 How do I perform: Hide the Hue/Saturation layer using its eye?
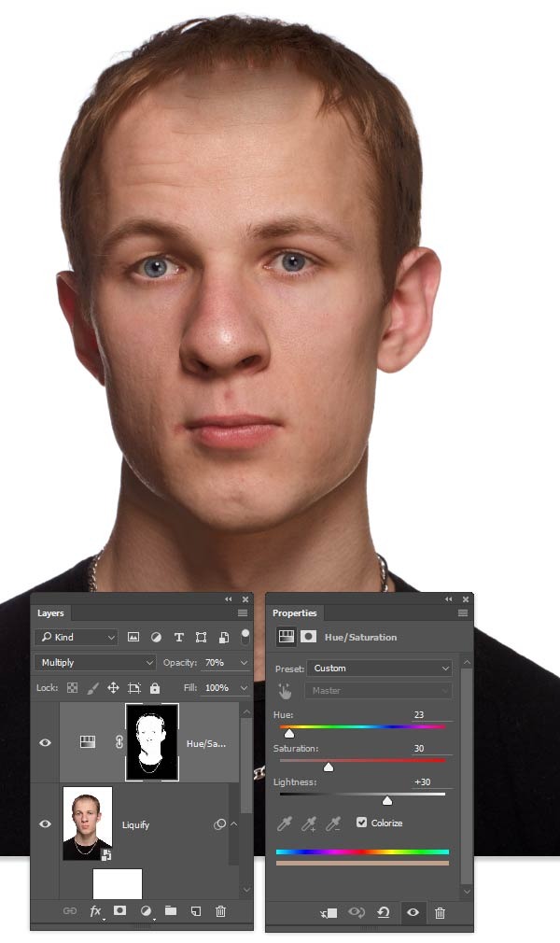click(x=45, y=742)
